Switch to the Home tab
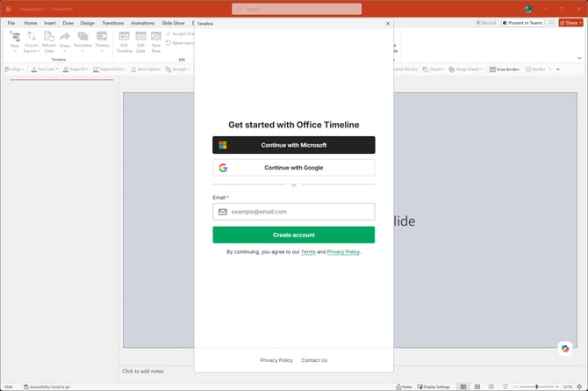The image size is (588, 391). [31, 23]
